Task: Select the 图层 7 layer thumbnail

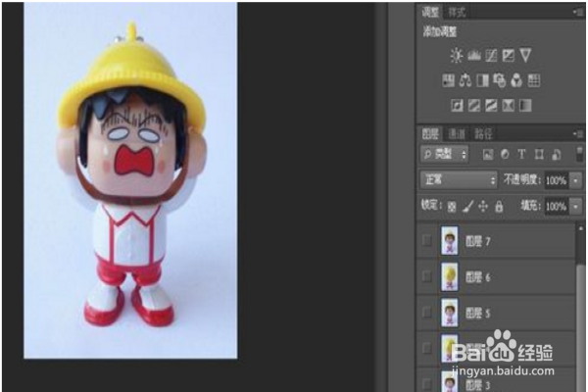Action: (x=450, y=241)
